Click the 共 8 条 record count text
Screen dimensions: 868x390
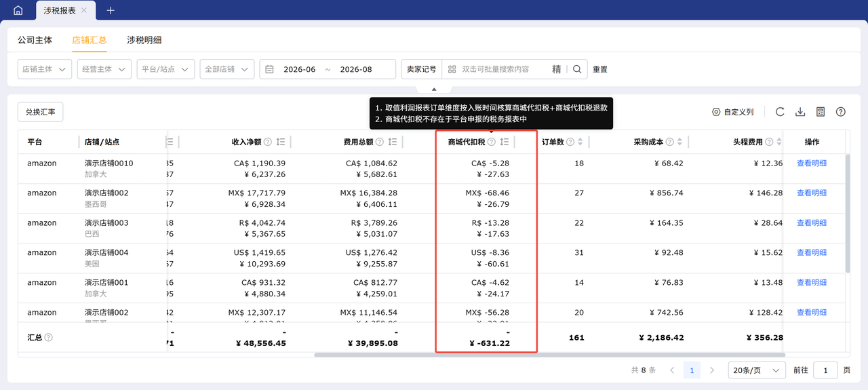(644, 370)
